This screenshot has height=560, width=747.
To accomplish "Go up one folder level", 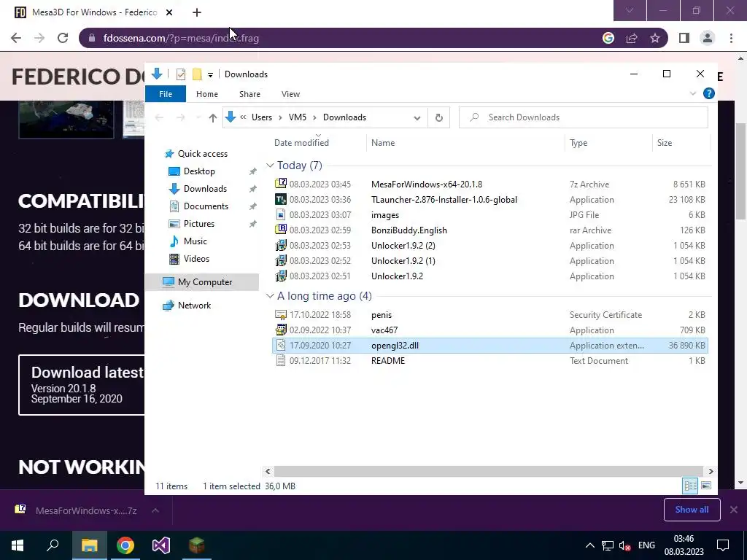I will [x=212, y=117].
